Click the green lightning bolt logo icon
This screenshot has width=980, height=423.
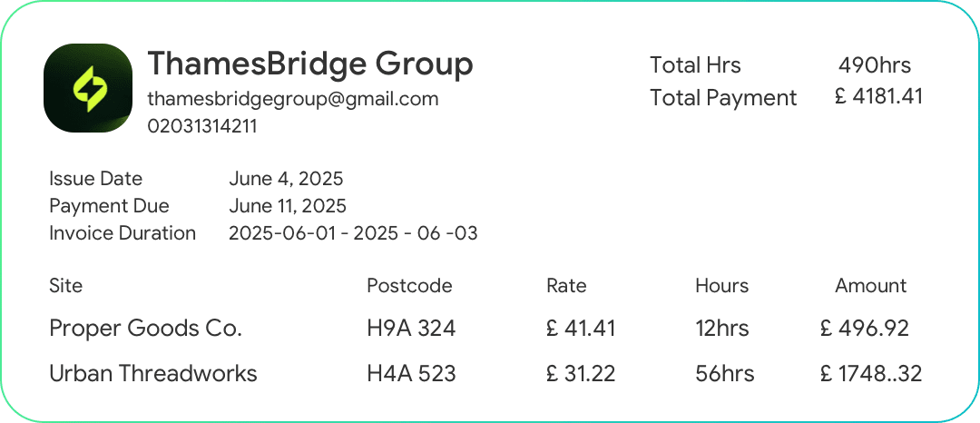click(88, 88)
